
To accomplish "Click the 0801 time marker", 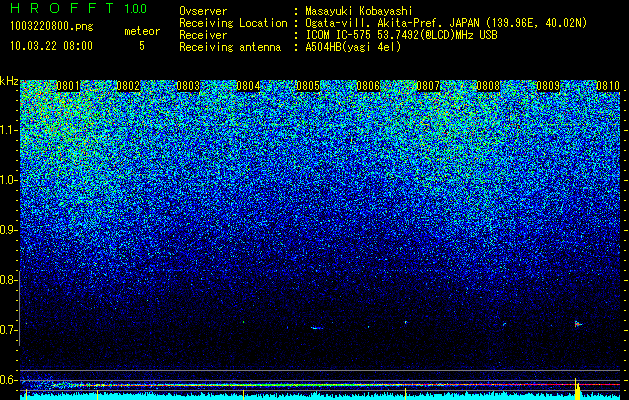I will click(x=68, y=86).
